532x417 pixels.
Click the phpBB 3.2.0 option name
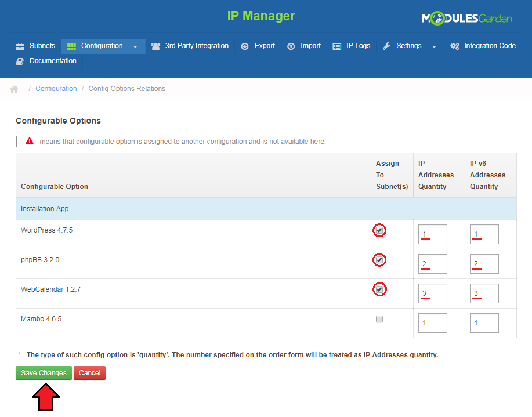40,260
